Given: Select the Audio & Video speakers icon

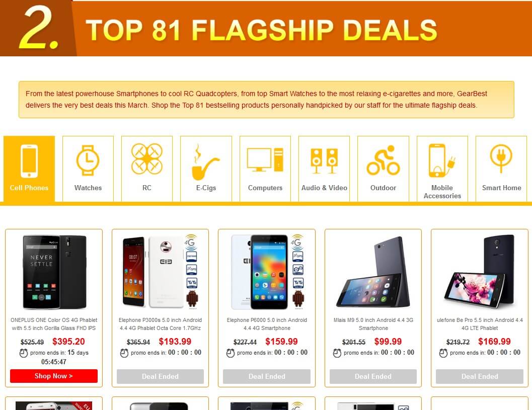Looking at the screenshot, I should tap(324, 161).
